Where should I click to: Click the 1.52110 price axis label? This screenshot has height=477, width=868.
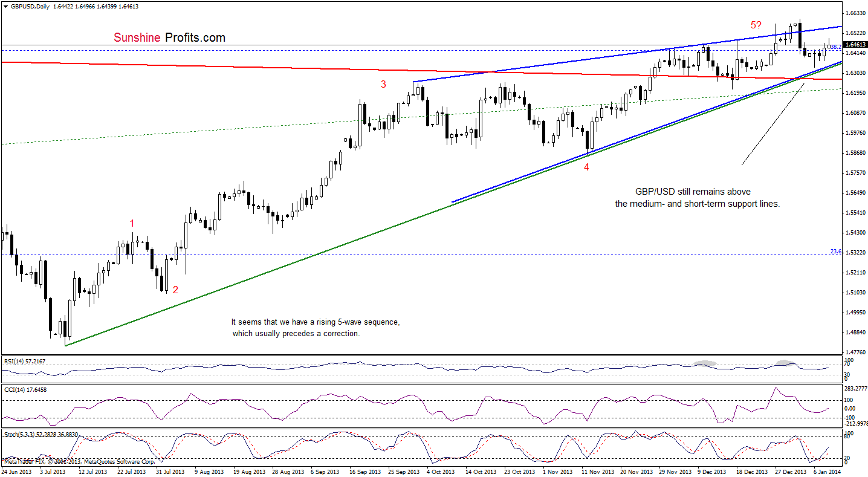(x=855, y=272)
